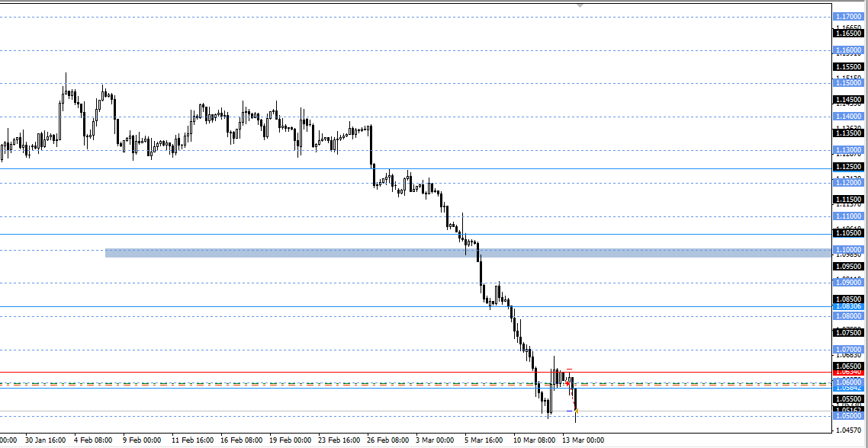Screen dimensions: 868x448
Task: Select the solid blue line at 1.12500
Action: tap(416, 168)
